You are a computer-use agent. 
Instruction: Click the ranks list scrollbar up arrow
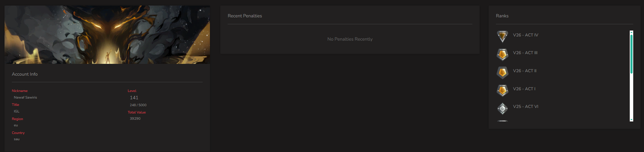click(x=631, y=32)
